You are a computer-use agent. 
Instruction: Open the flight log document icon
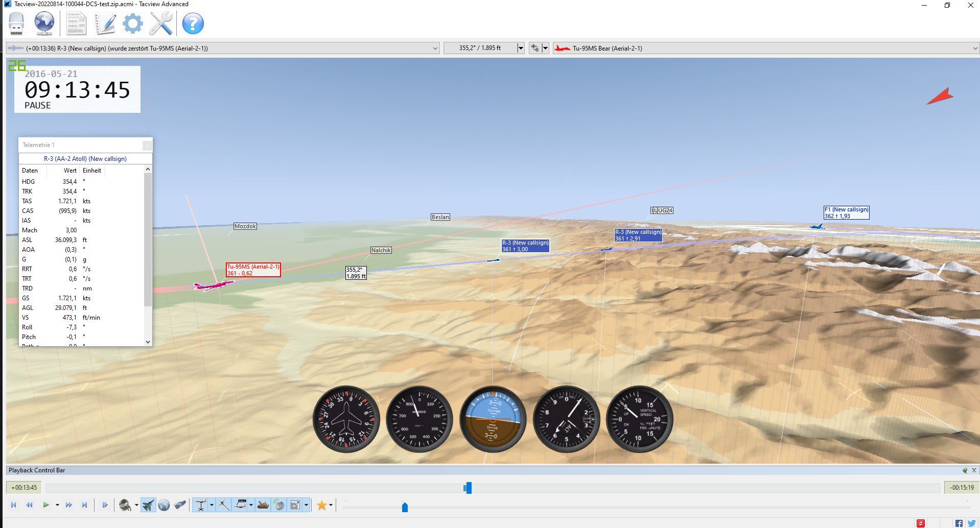point(76,23)
